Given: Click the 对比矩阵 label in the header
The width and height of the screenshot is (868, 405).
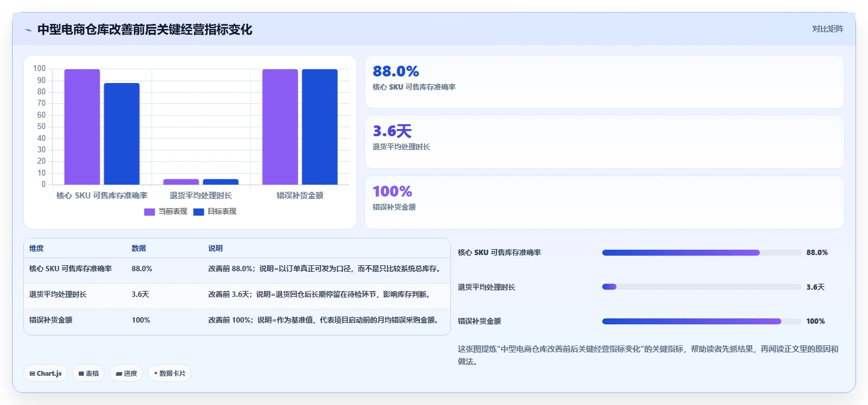Looking at the screenshot, I should point(827,29).
